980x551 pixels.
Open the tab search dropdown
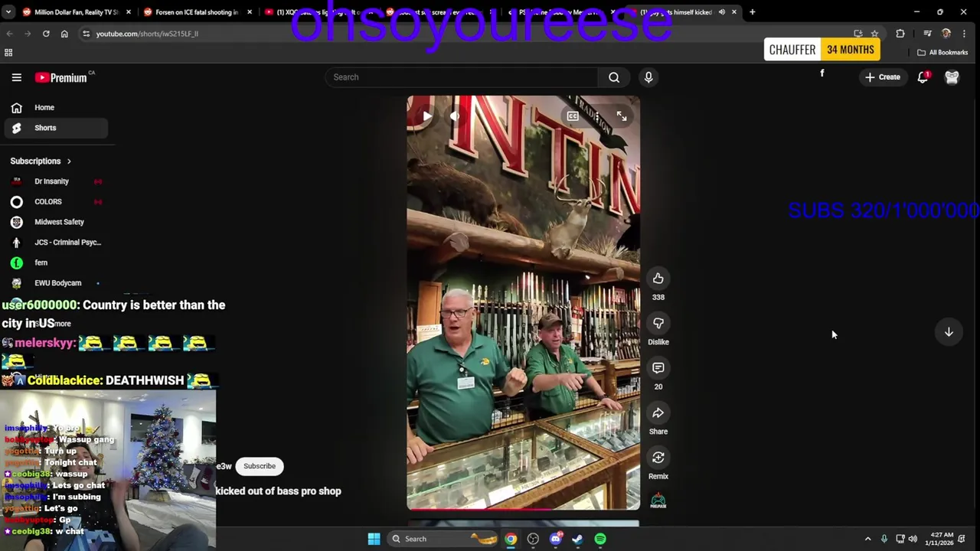(8, 12)
